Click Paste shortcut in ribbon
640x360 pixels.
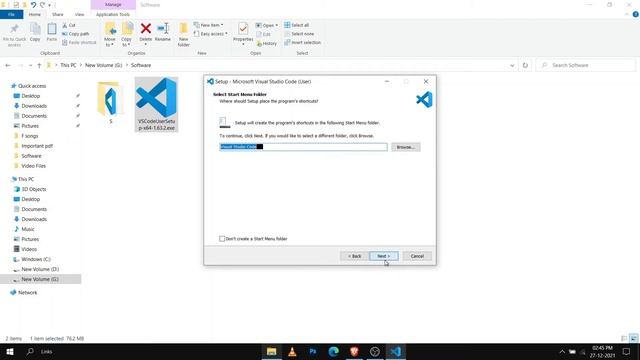[x=79, y=42]
